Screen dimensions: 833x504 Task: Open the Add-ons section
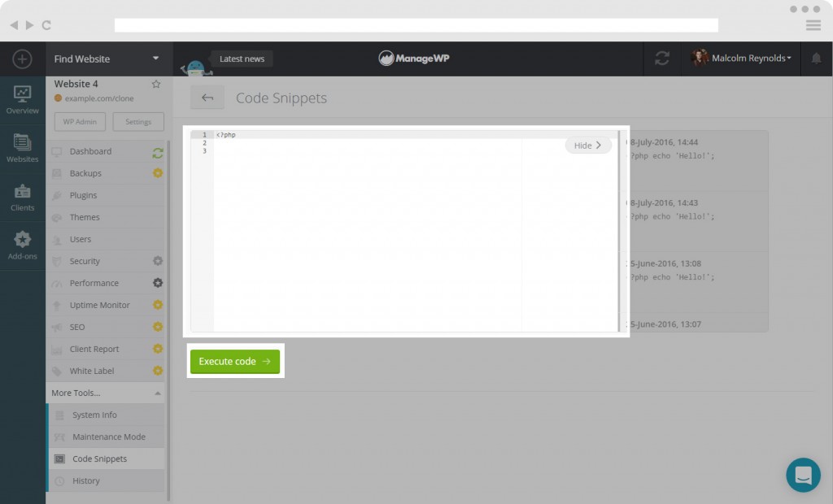click(22, 241)
